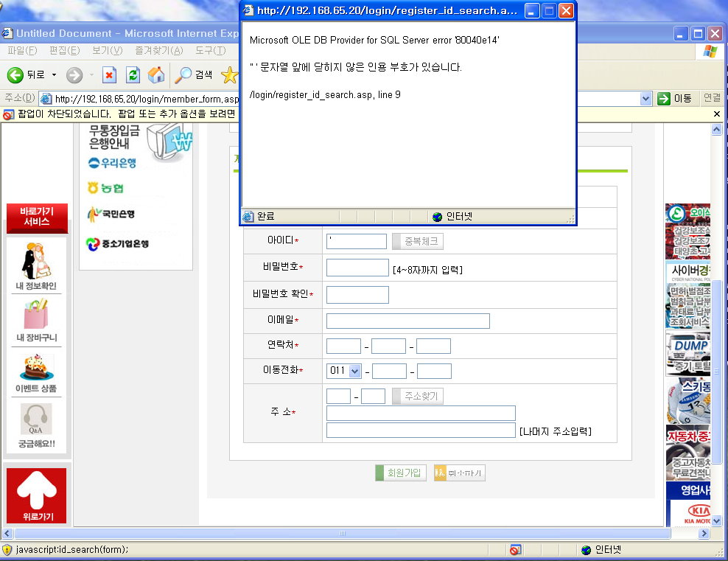Click the horizontal scrollbar right arrow

(x=704, y=533)
